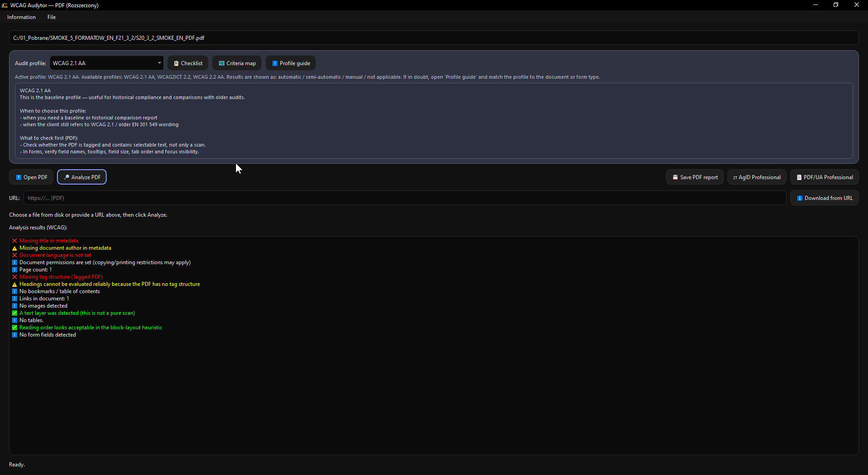
Task: Click the error icon beside Missing title in metadata
Action: [14, 241]
